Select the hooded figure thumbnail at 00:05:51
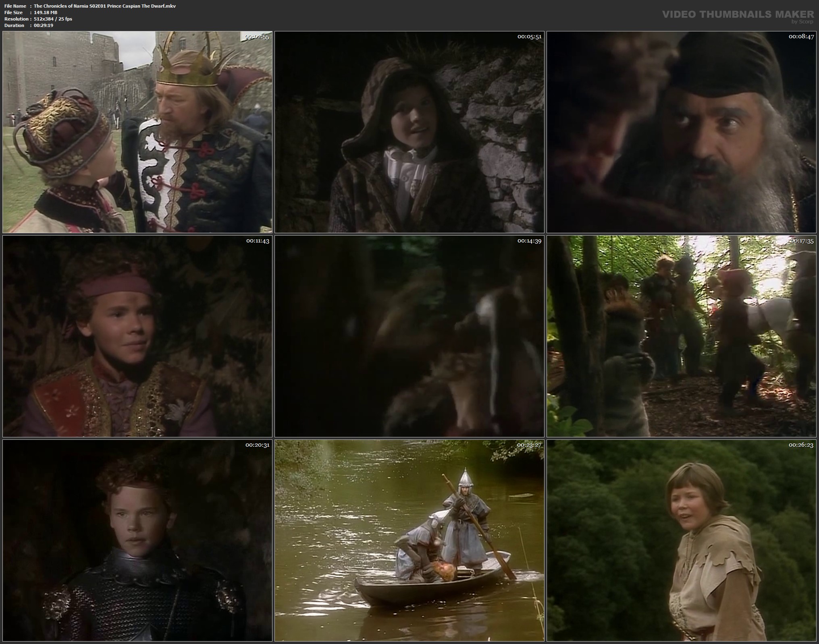Viewport: 819px width, 644px height. [409, 132]
